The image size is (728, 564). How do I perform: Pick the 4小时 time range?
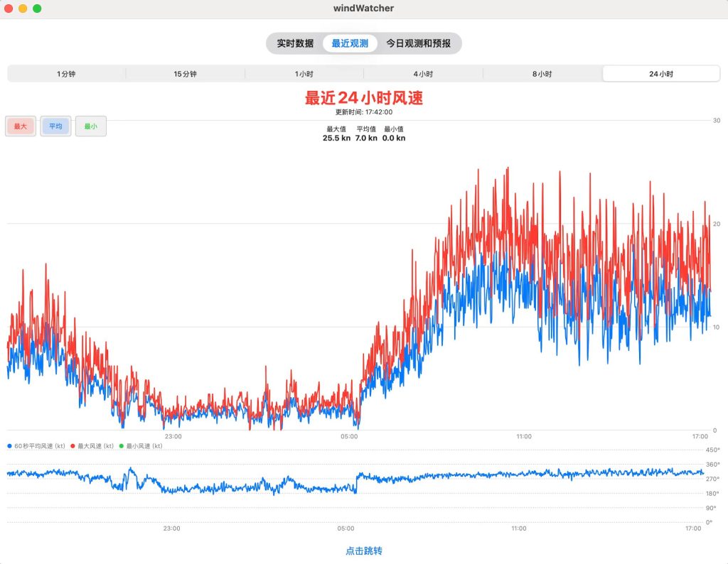(x=423, y=74)
